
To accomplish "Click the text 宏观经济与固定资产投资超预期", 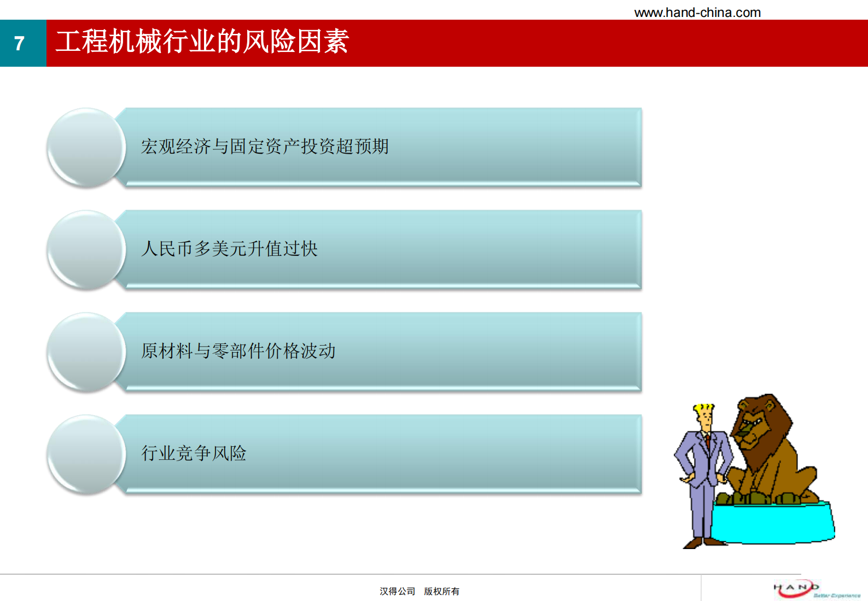I will 265,147.
